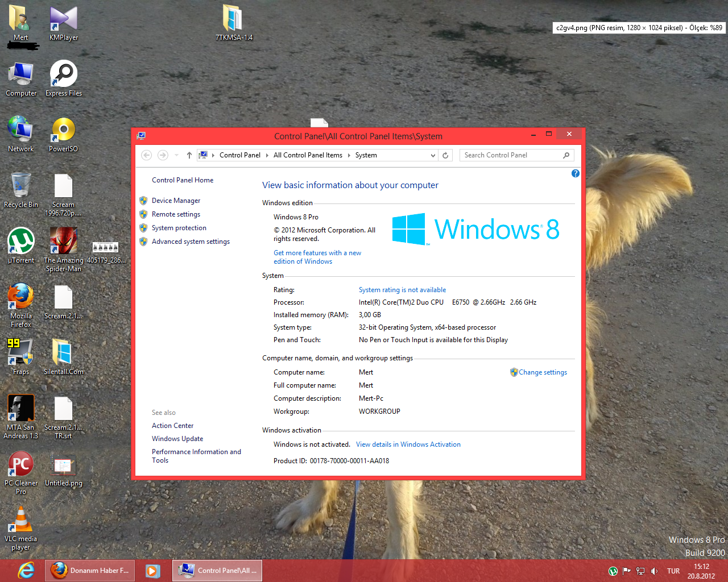
Task: Launch Express Files shortcut
Action: point(63,78)
